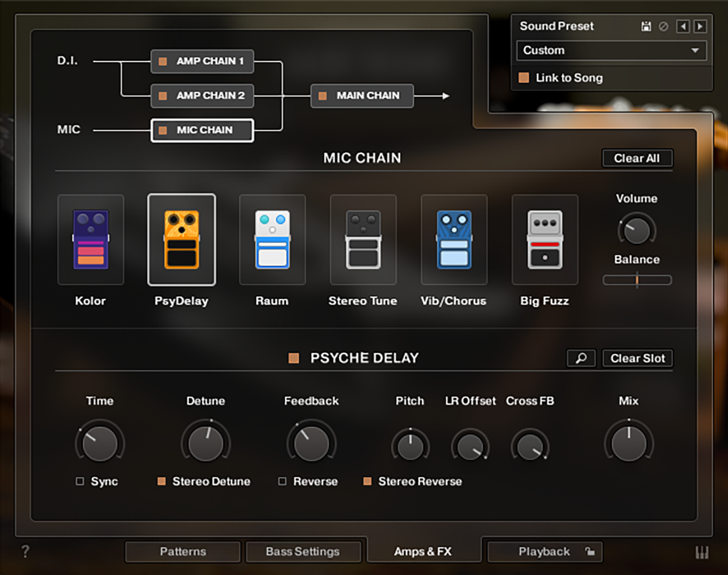728x575 pixels.
Task: Bypass the Sound Preset
Action: pos(664,26)
